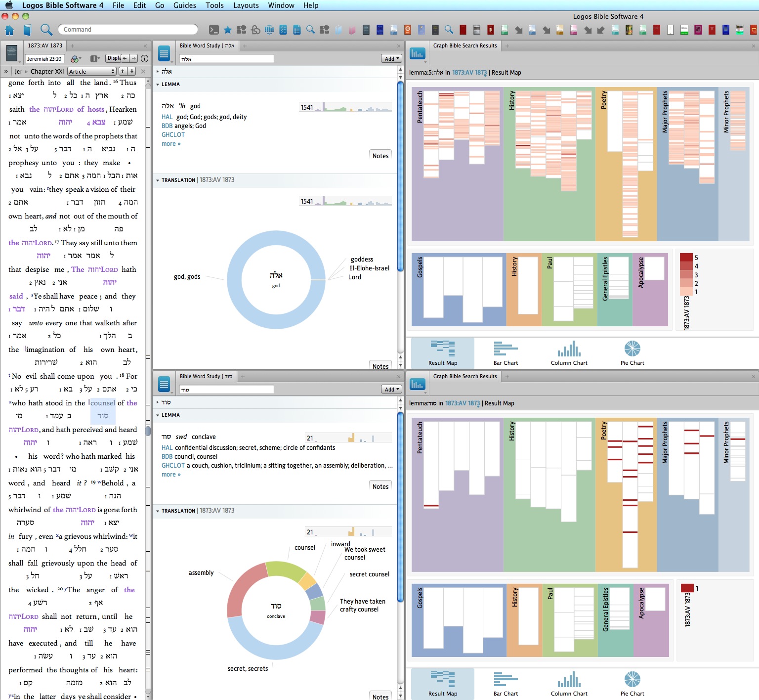Viewport: 759px width, 700px height.
Task: Select the Bible Word Study | סוד tab
Action: [x=206, y=376]
